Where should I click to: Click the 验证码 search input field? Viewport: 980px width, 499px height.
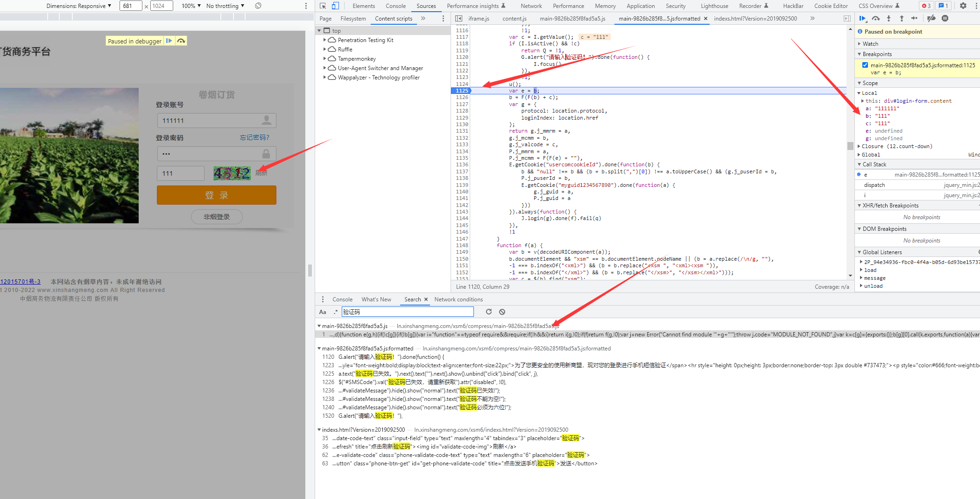coord(408,312)
